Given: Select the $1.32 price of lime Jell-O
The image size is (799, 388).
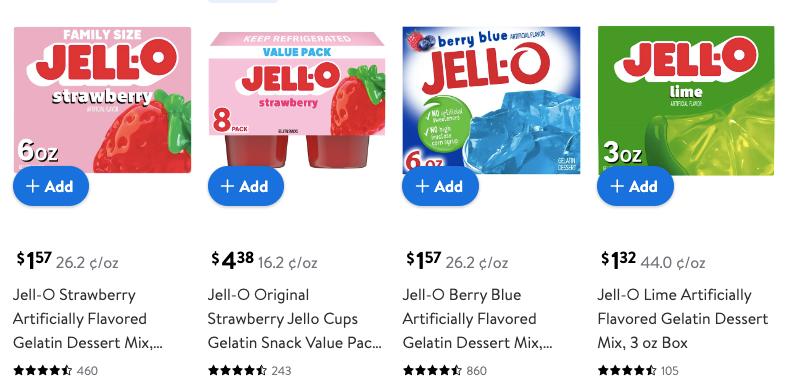Looking at the screenshot, I should click(x=619, y=261).
